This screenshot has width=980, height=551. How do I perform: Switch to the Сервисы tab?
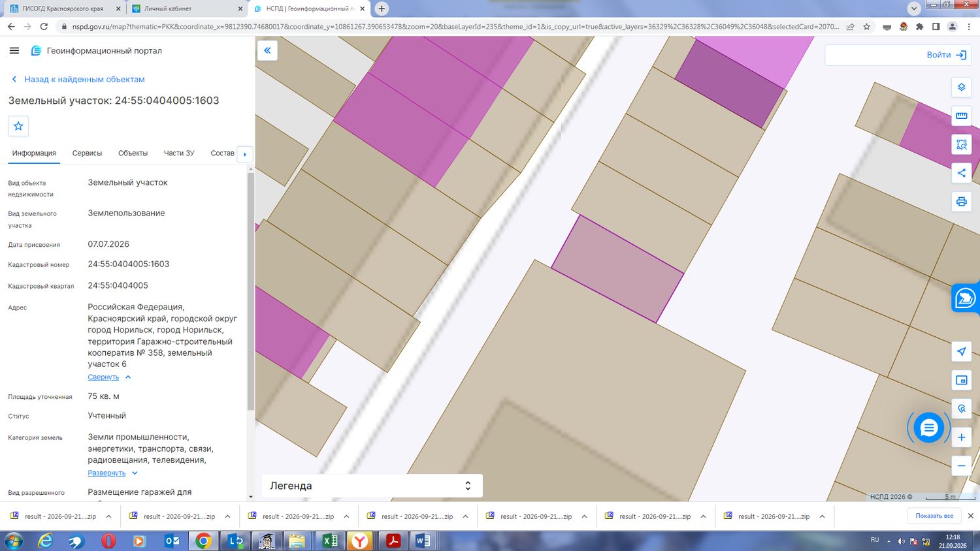pyautogui.click(x=87, y=153)
